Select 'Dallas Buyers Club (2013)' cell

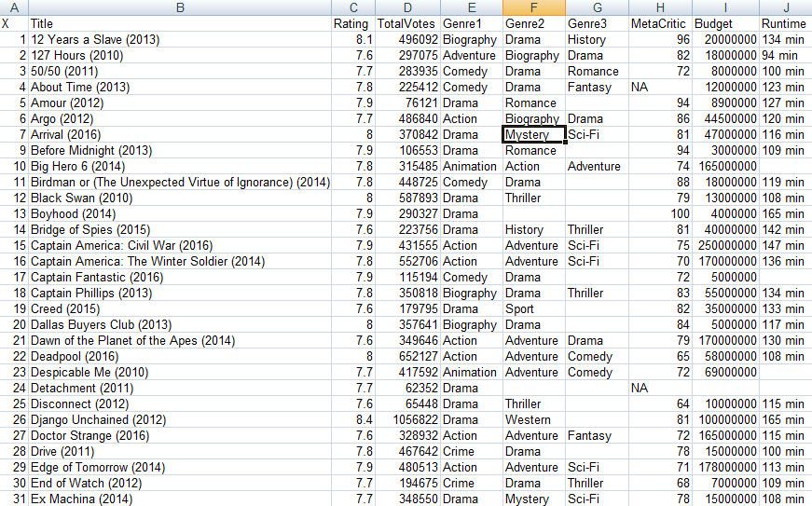click(180, 325)
